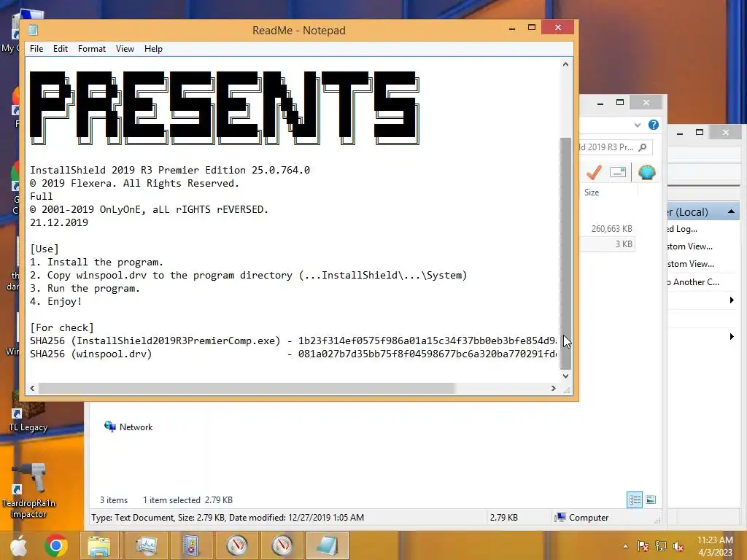Close the rear Event Viewer window
747x560 pixels.
[726, 133]
